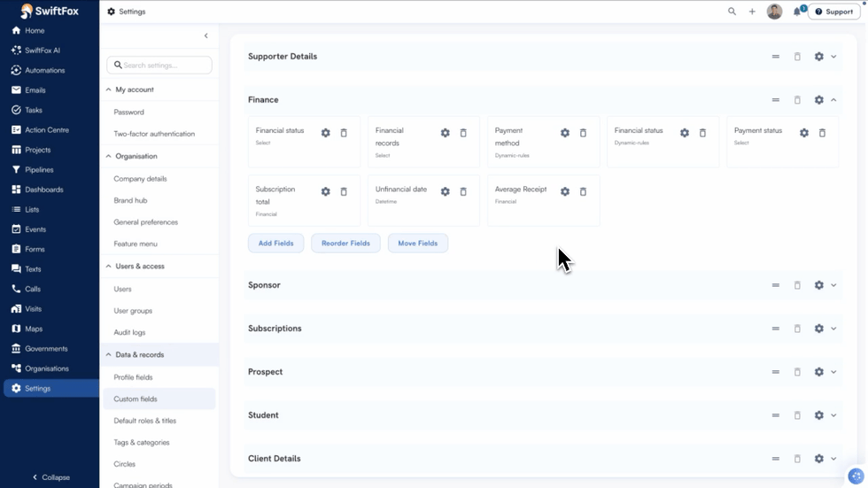Screen dimensions: 868x488
Task: Open Two-factor authentication settings
Action: click(x=154, y=134)
